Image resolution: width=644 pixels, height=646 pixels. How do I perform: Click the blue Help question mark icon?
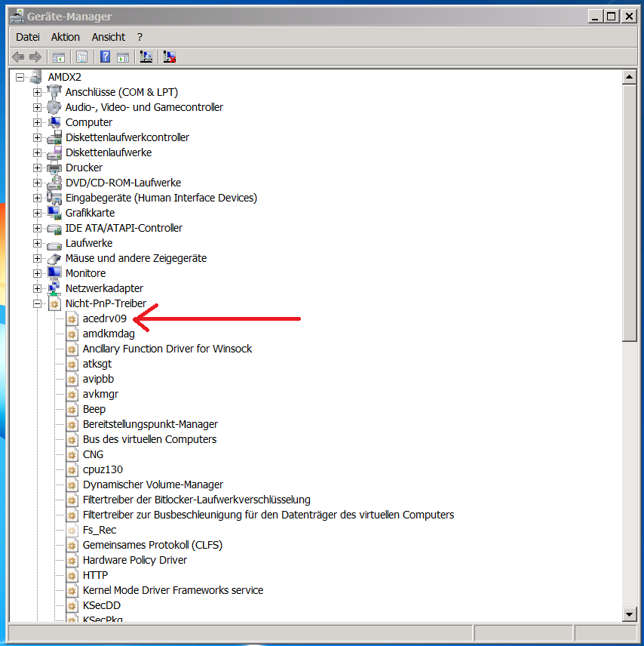pyautogui.click(x=105, y=57)
